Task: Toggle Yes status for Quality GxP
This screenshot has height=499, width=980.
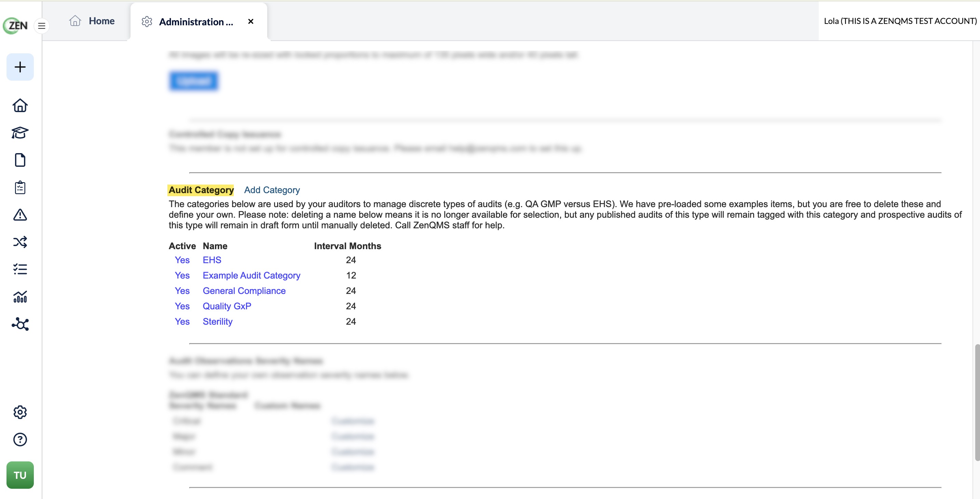Action: click(x=182, y=306)
